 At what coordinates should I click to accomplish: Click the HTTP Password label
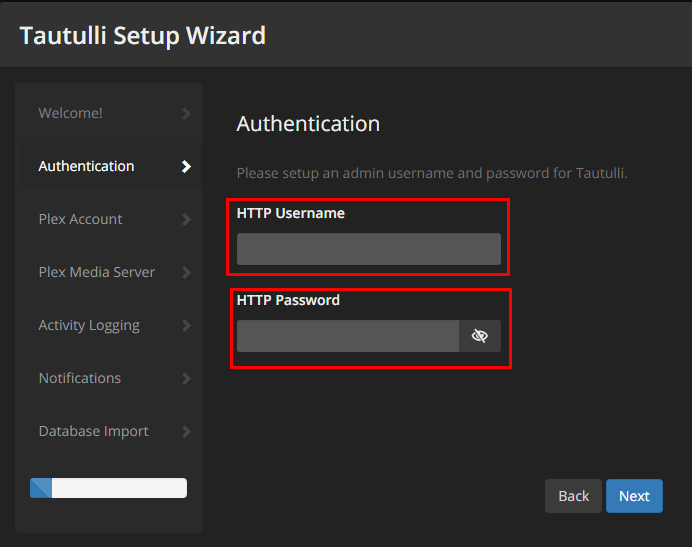pyautogui.click(x=288, y=300)
